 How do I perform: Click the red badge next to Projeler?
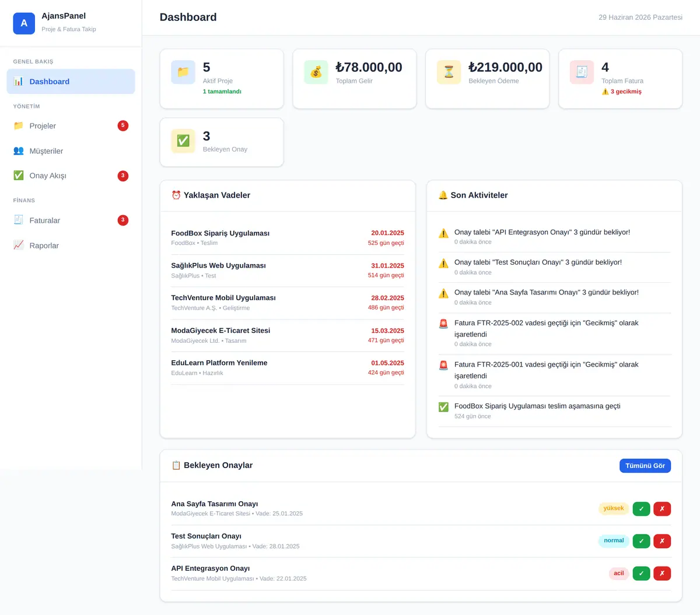point(123,125)
